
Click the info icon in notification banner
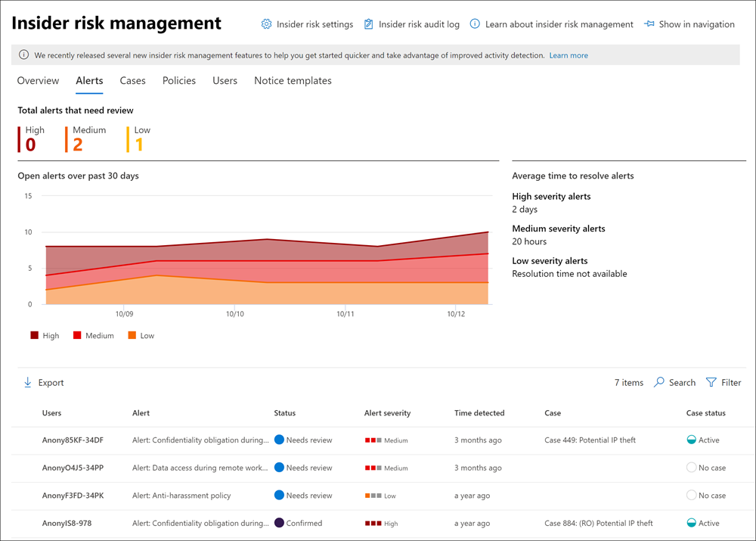pos(24,55)
